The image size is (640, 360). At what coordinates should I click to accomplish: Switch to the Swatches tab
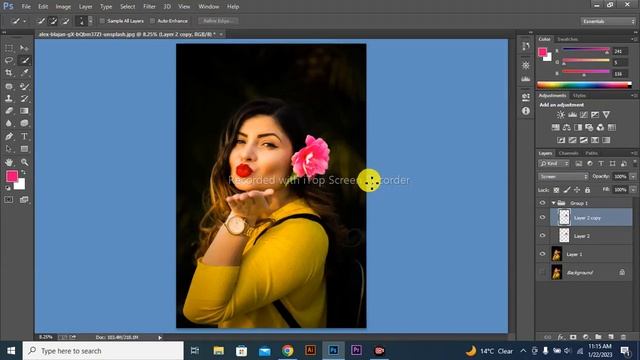pyautogui.click(x=567, y=39)
